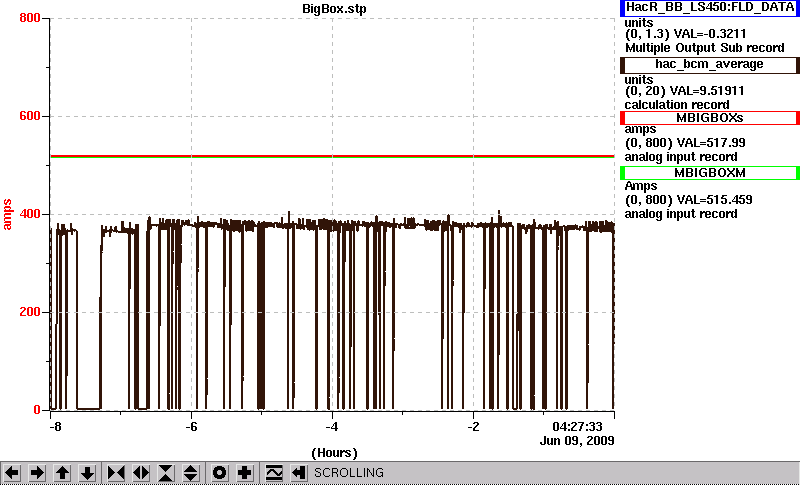Click the 800 y-axis tick label
Viewport: 800px width, 485px height.
click(30, 18)
